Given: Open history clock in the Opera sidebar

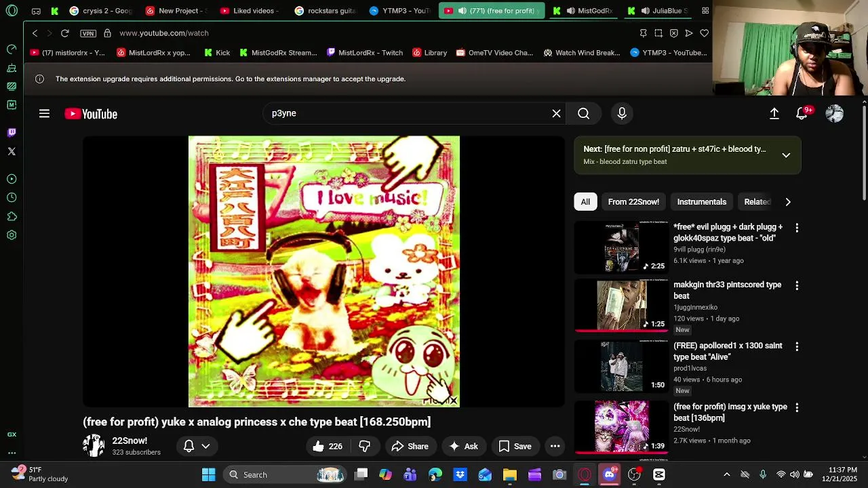Looking at the screenshot, I should 12,198.
